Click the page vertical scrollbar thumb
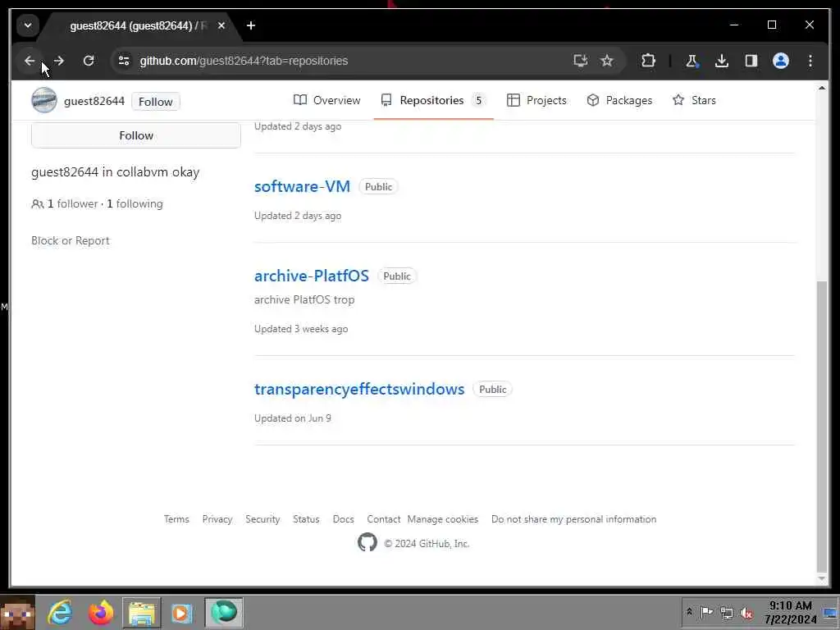The width and height of the screenshot is (840, 630). 822,426
